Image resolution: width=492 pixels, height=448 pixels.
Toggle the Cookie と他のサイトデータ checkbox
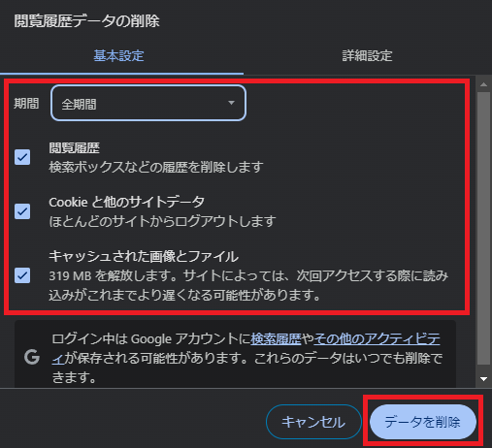coord(22,211)
